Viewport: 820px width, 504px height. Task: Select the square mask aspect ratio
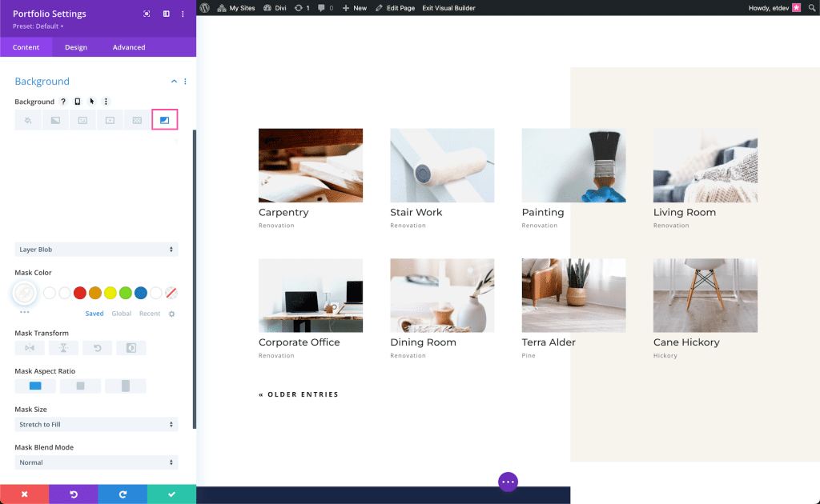pos(79,386)
